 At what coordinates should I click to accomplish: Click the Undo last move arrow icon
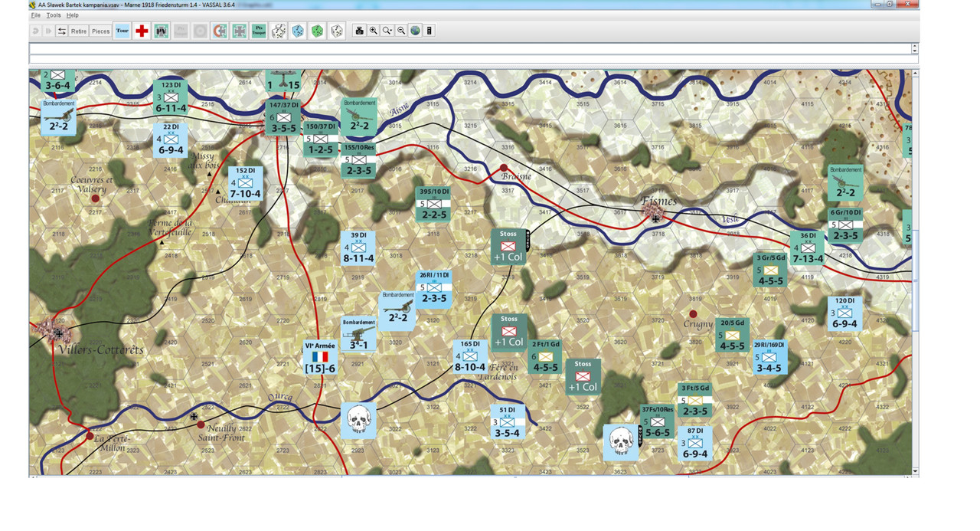pos(36,31)
